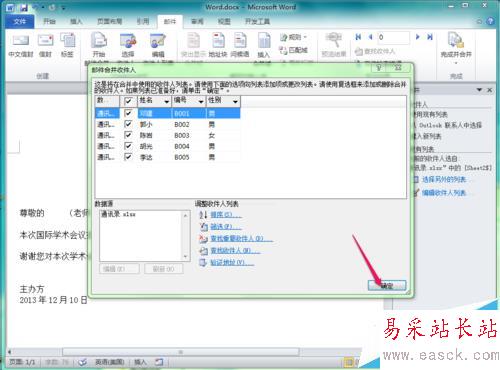This screenshot has height=370, width=500.
Task: Click the validate addresses icon in dialog
Action: 203,263
